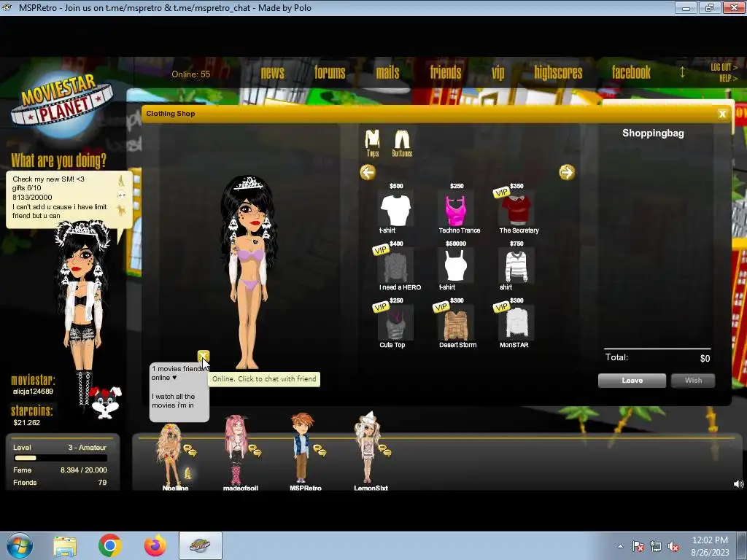Select the Desert Storm jacket
The image size is (747, 560).
pyautogui.click(x=456, y=324)
